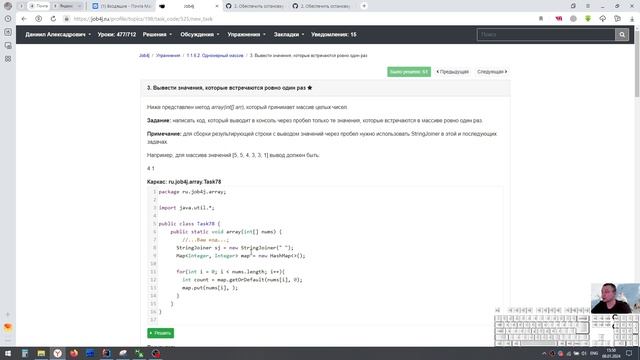Open Firefox from the taskbar
Screen dimensions: 640x360
click(x=74, y=353)
